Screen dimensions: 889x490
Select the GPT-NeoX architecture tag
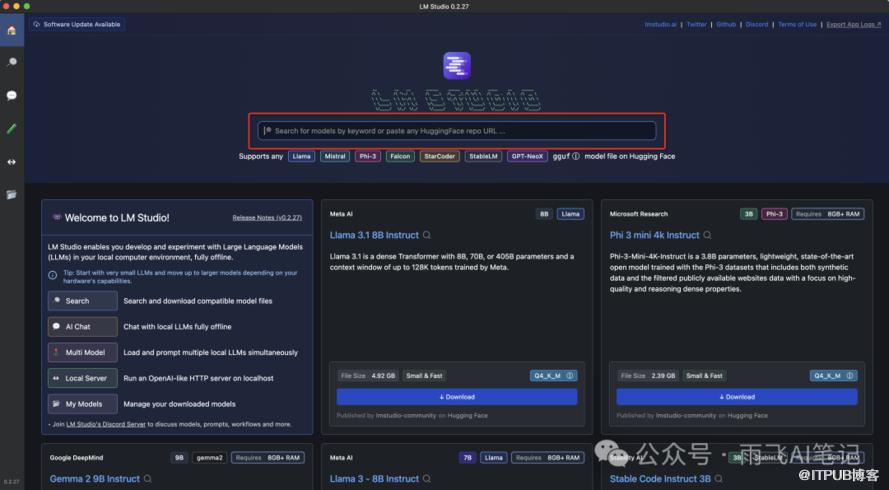[527, 156]
